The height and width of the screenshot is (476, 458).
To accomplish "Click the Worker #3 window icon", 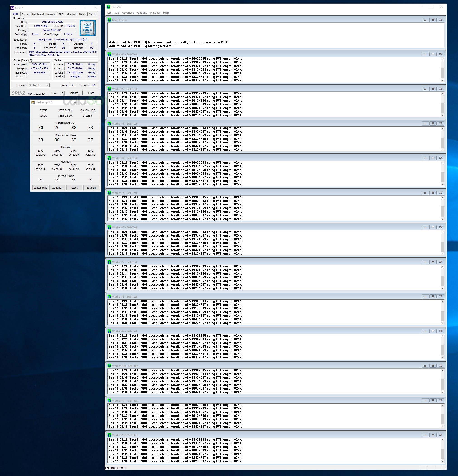I will 109,123.
